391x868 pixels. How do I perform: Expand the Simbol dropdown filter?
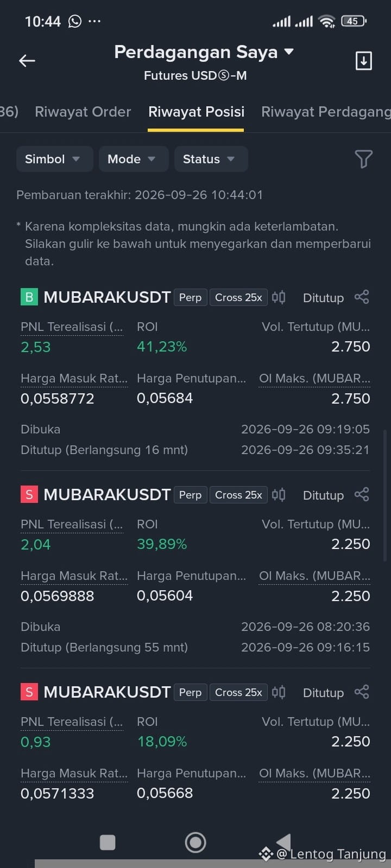[54, 159]
